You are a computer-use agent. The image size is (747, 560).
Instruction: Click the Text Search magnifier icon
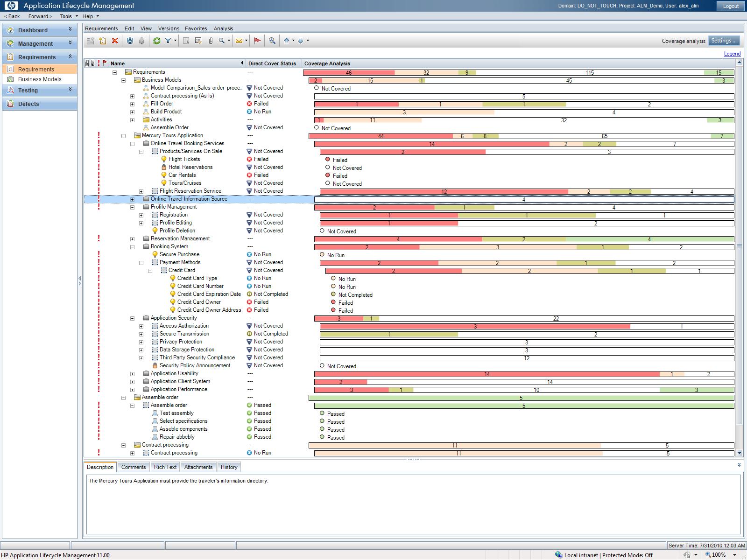click(x=272, y=41)
